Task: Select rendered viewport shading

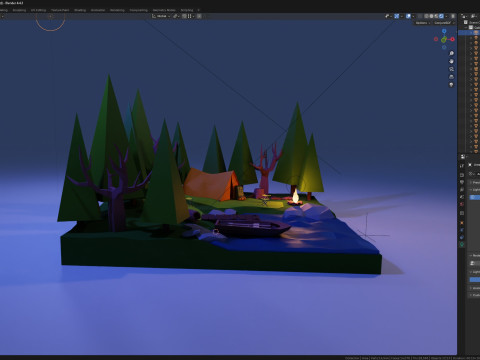Action: tap(441, 16)
